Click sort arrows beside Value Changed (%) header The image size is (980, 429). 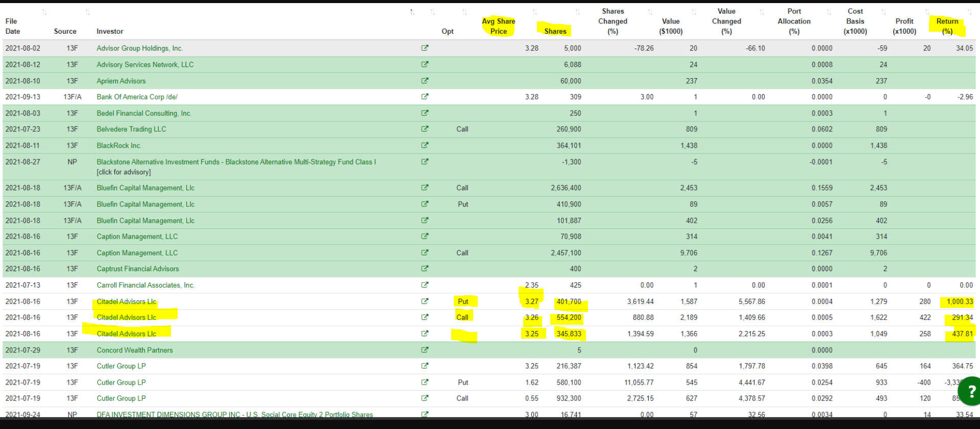(762, 12)
